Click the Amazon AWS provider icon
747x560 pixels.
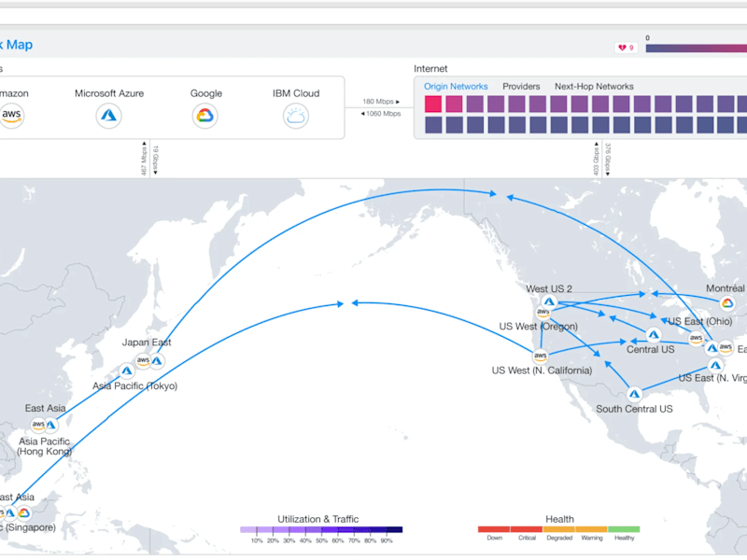11,115
